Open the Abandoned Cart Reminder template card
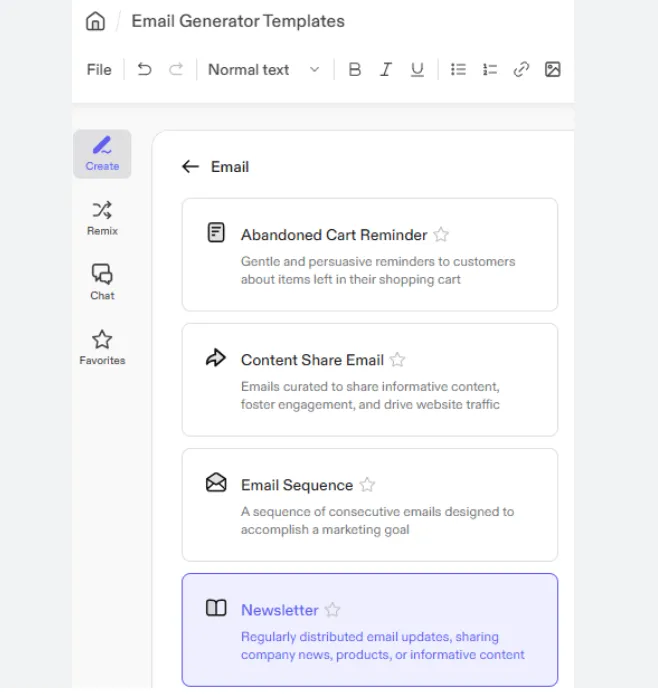This screenshot has width=658, height=694. [x=370, y=255]
